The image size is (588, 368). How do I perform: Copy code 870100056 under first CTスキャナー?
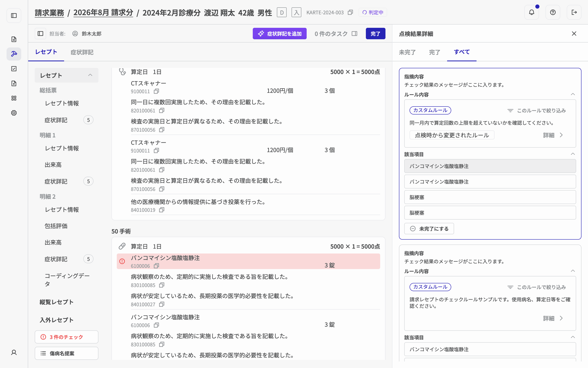161,130
